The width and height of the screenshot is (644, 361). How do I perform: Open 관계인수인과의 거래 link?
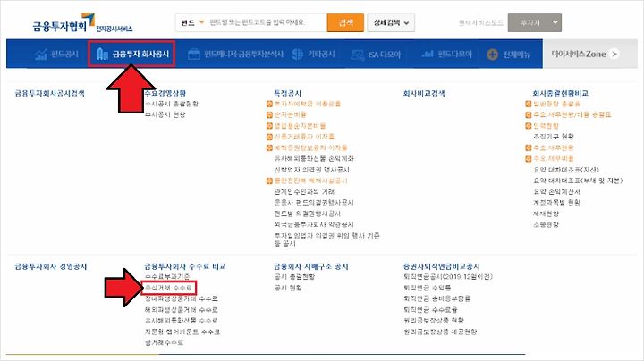pos(304,191)
